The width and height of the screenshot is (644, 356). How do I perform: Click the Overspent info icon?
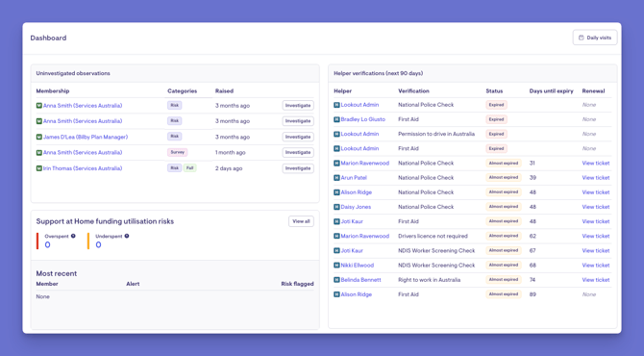click(x=73, y=236)
